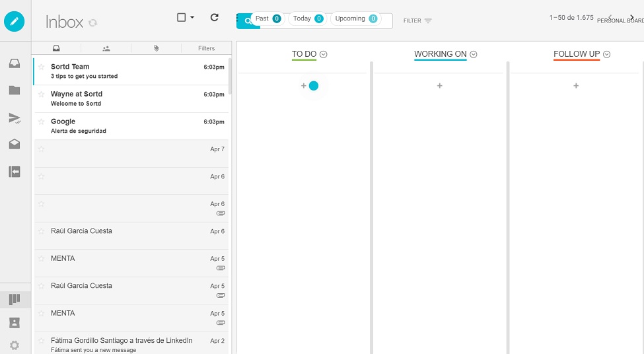Expand the TO DO list options chevron

click(x=324, y=54)
